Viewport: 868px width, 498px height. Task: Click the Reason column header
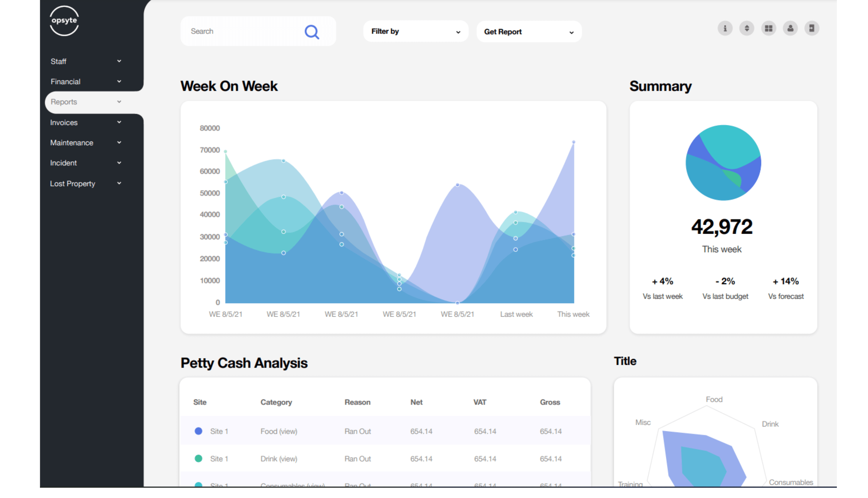[x=357, y=402]
